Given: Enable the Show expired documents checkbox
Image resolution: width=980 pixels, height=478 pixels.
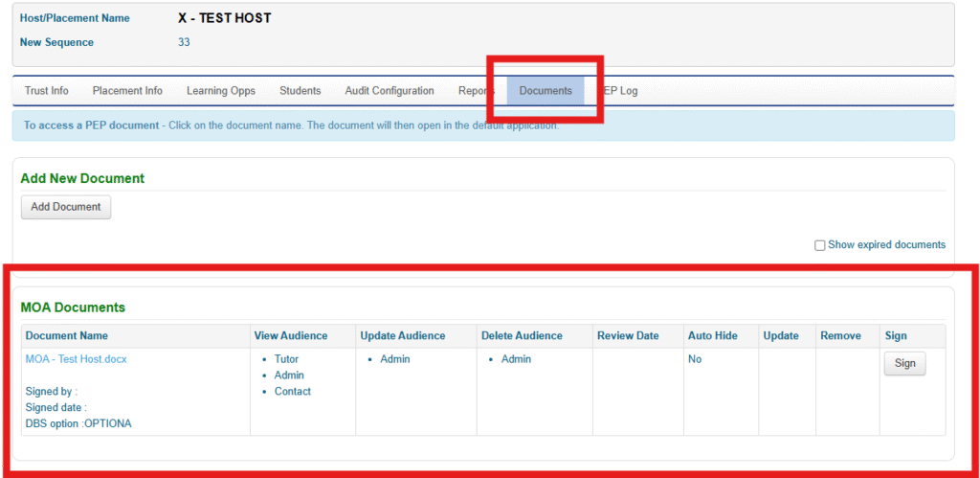Looking at the screenshot, I should [x=819, y=245].
